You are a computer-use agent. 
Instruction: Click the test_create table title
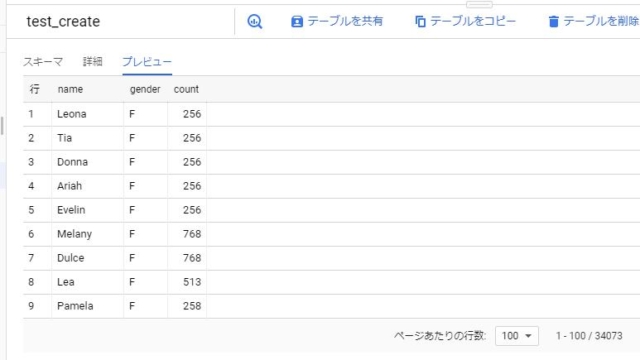(x=63, y=21)
